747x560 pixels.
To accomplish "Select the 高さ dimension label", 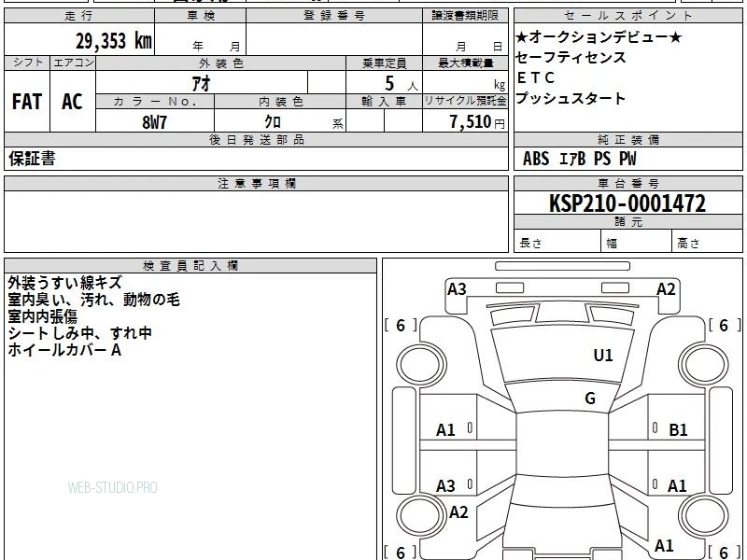I will point(688,244).
